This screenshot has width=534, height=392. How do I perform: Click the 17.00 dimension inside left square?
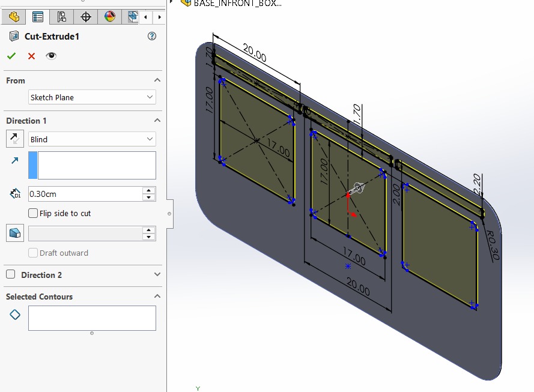[x=278, y=148]
